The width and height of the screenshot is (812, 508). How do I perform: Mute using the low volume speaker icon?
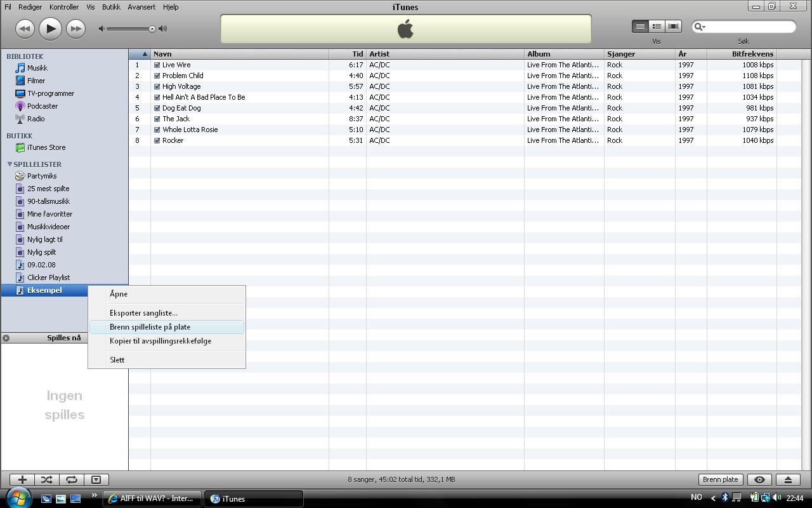click(101, 29)
